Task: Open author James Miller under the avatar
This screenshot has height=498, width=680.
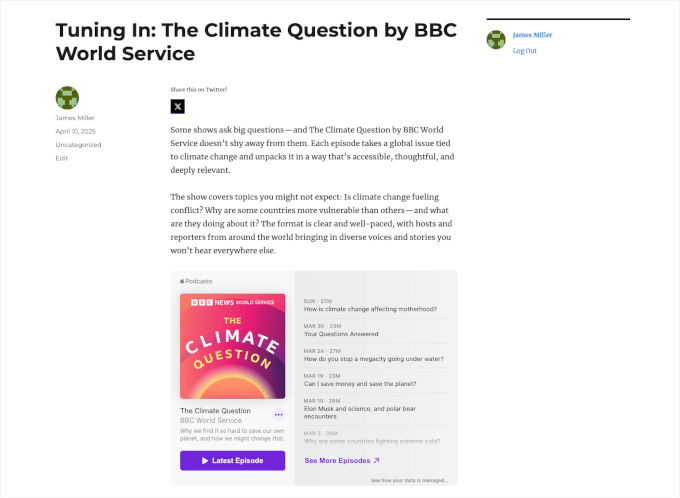Action: point(75,118)
